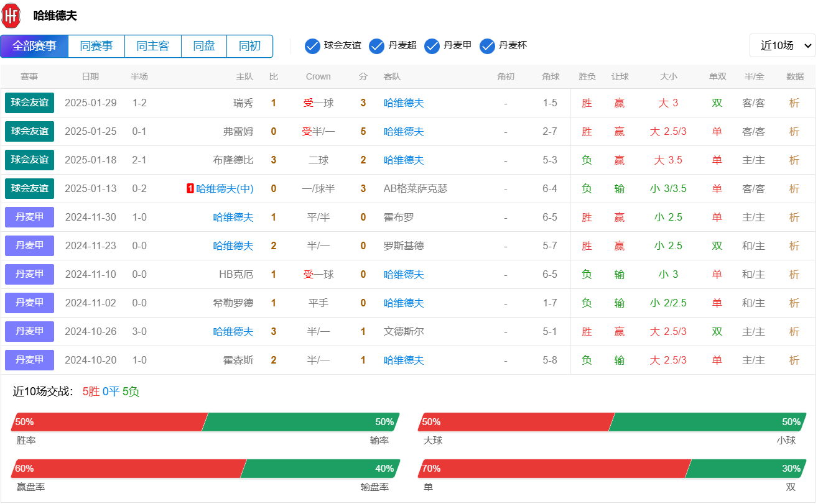Click the 哈维德夫 page title
818x504 pixels.
55,16
